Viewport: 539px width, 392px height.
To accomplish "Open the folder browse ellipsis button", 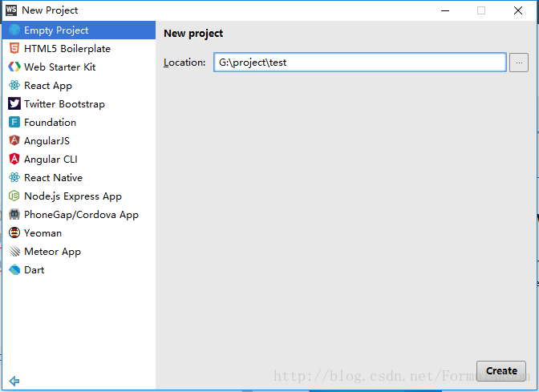I will [x=519, y=63].
